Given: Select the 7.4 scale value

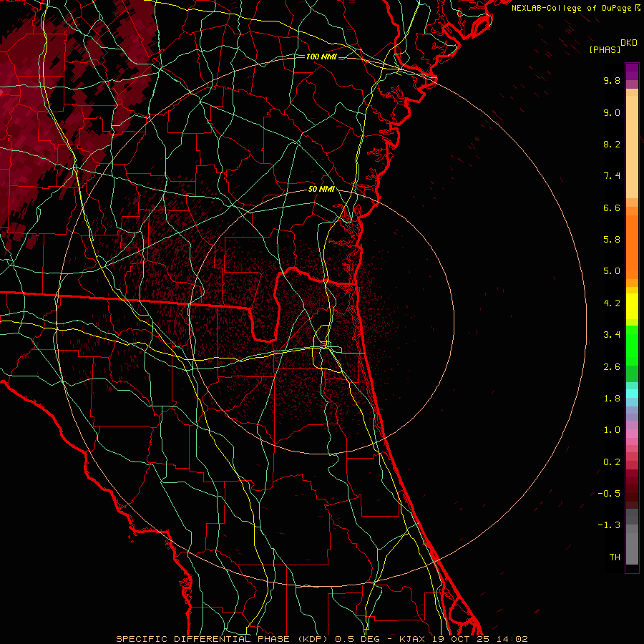Looking at the screenshot, I should (612, 176).
